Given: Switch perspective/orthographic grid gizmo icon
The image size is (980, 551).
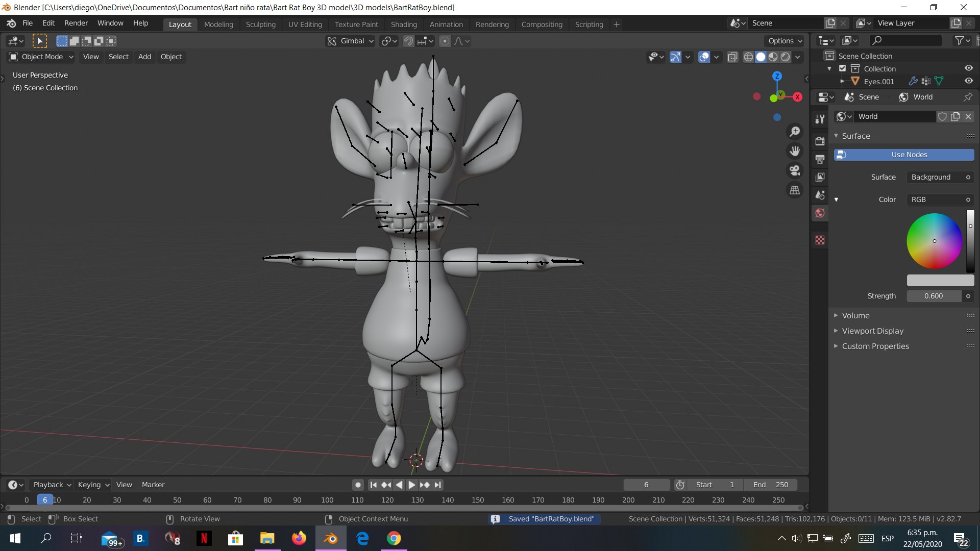Looking at the screenshot, I should [x=795, y=190].
